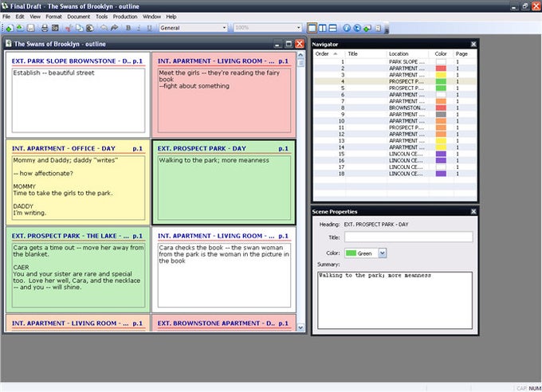542x392 pixels.
Task: Click the Title input field in Scene Properties
Action: [409, 237]
